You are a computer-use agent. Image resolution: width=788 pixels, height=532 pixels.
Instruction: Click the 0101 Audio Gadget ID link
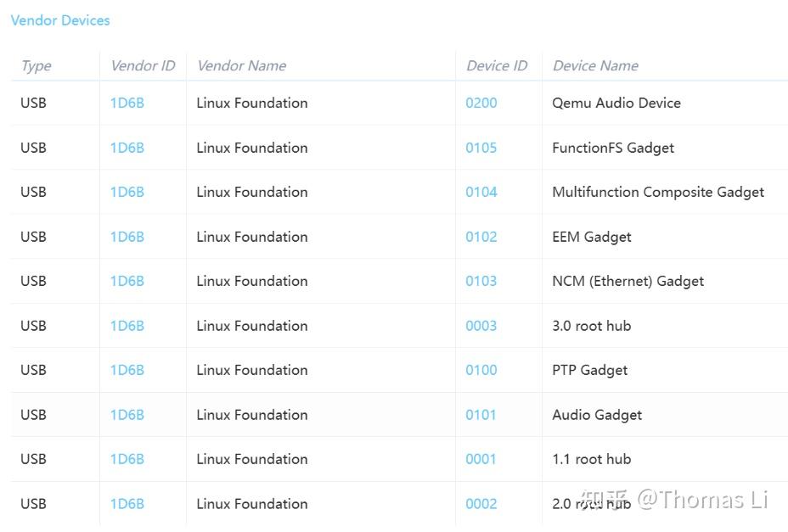(481, 415)
